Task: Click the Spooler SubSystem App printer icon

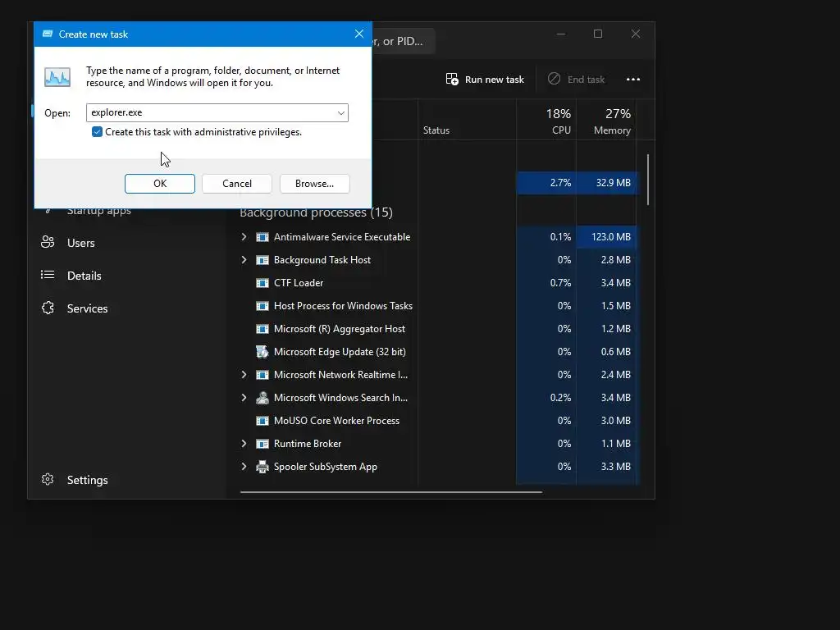Action: [x=262, y=467]
